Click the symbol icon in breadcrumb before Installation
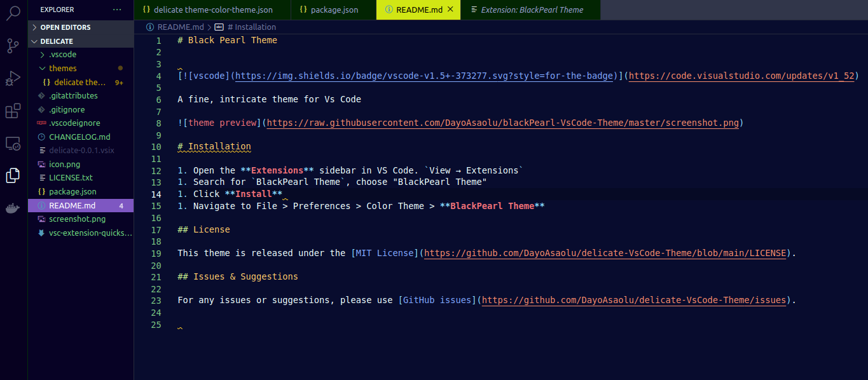This screenshot has width=868, height=380. (219, 27)
